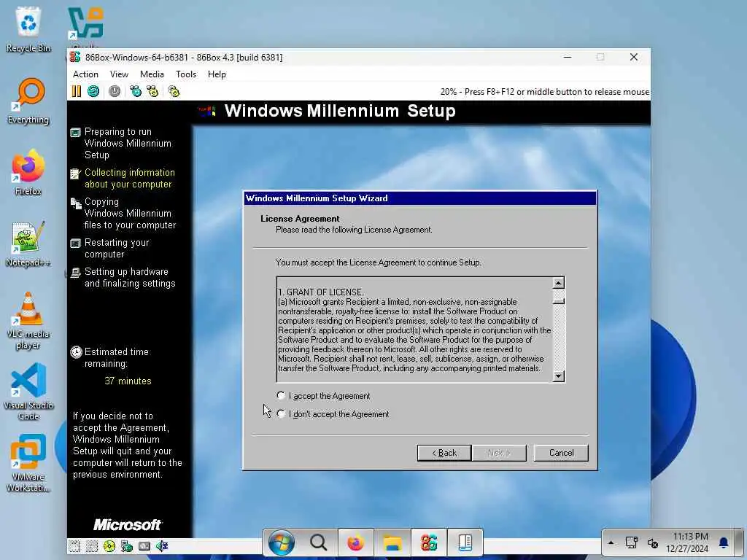Click the CD-ROM disc status icon
Screen dimensions: 747x560
tap(109, 546)
